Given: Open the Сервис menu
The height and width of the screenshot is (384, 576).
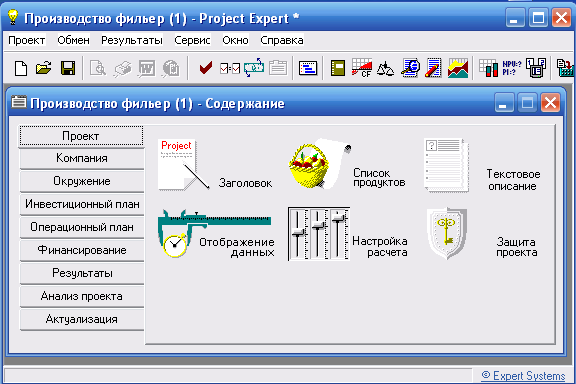Looking at the screenshot, I should tap(192, 40).
